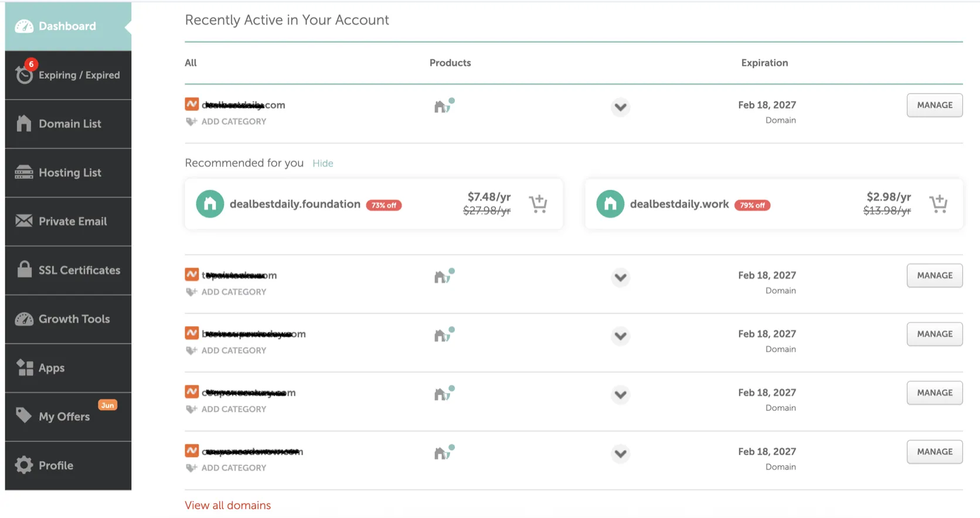Click the Products column header
The height and width of the screenshot is (518, 980).
tap(450, 63)
